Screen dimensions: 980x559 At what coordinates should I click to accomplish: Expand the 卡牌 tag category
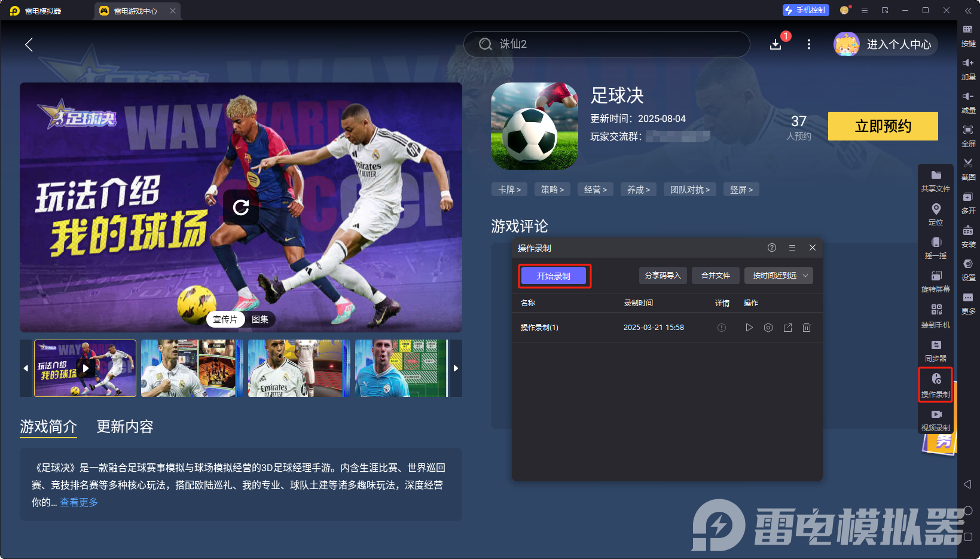tap(509, 190)
